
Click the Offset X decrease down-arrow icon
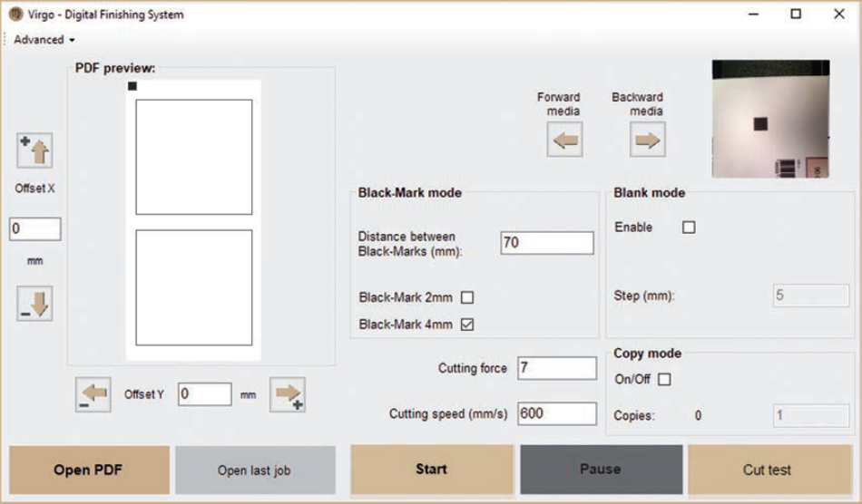(x=34, y=303)
